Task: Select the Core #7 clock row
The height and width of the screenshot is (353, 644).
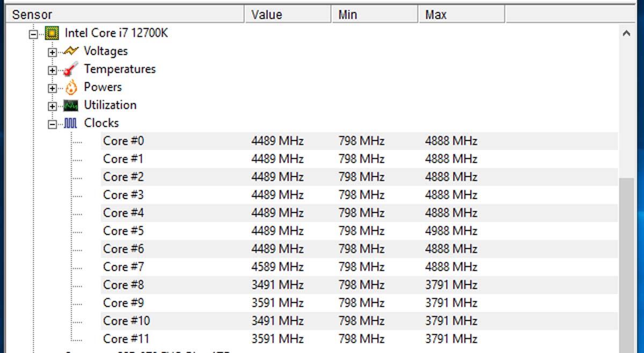Action: (359, 266)
